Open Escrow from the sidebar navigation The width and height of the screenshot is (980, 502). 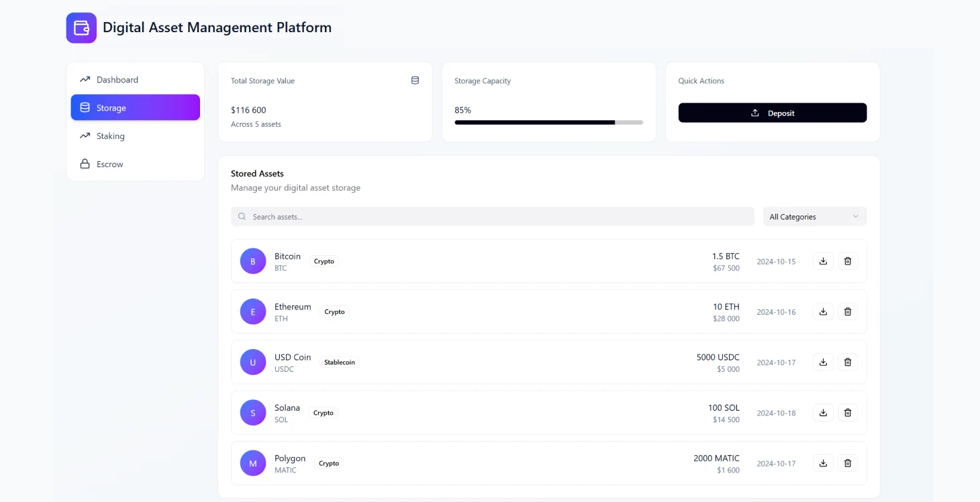(x=109, y=164)
